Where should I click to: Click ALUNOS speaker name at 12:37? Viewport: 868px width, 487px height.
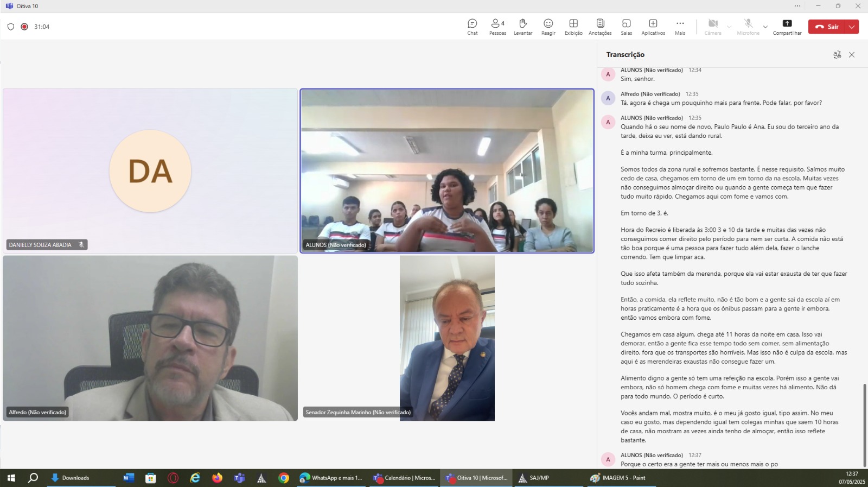pyautogui.click(x=652, y=456)
